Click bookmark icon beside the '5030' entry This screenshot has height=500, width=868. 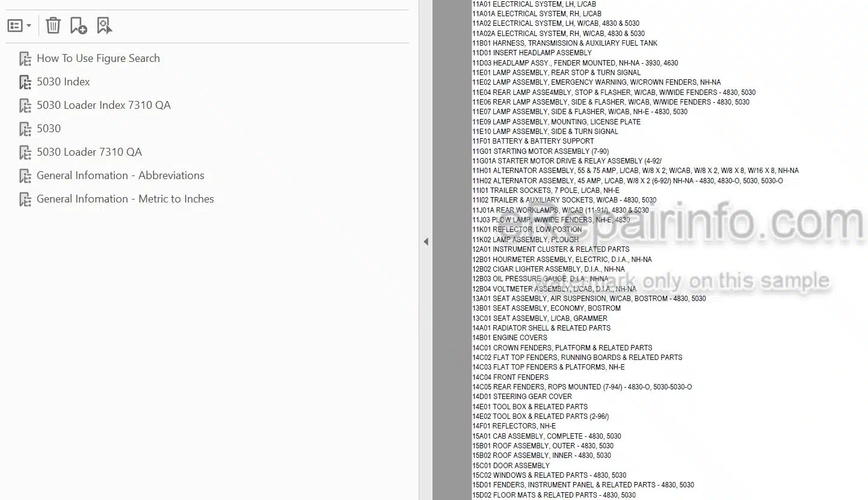point(25,129)
